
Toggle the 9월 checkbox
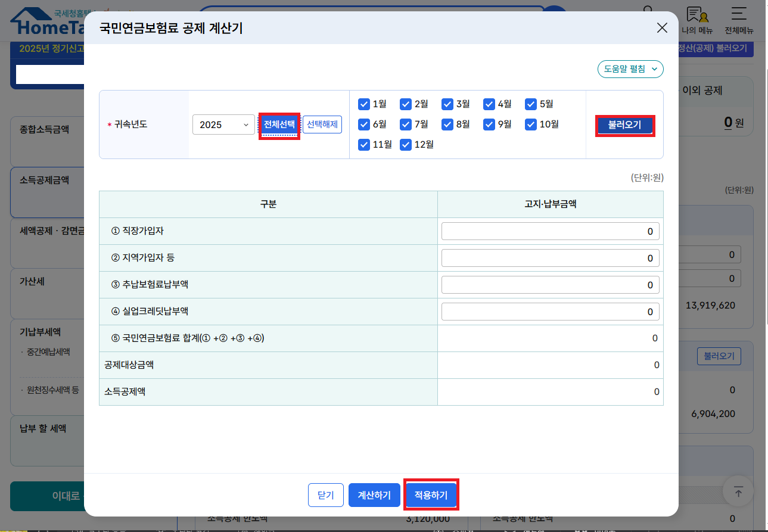click(x=489, y=125)
